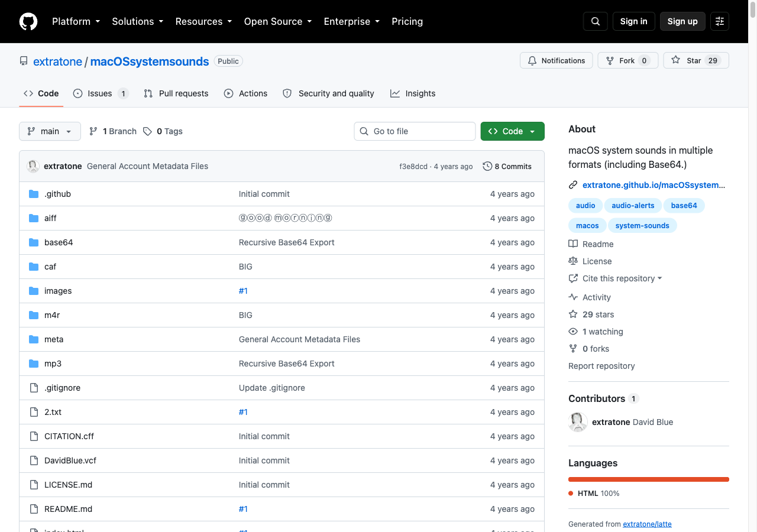Click the audio-alerts topic tag
This screenshot has width=757, height=532.
[633, 206]
